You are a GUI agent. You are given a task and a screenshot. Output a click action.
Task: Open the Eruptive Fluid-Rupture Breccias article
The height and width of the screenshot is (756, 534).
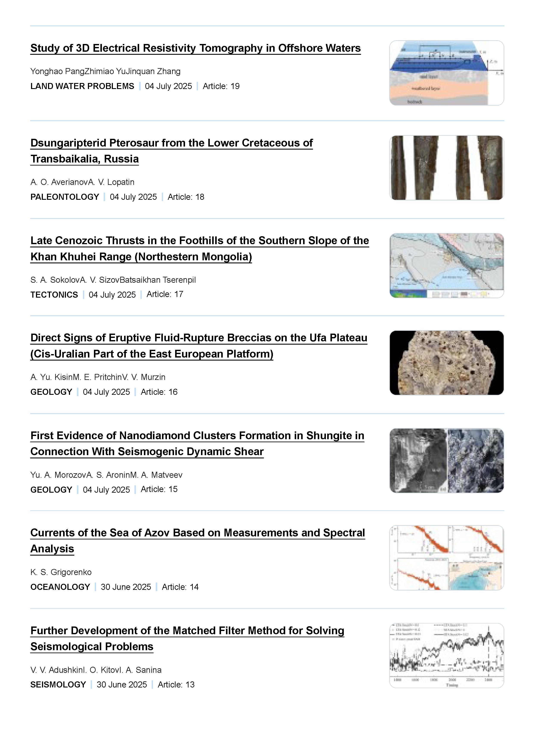point(199,346)
